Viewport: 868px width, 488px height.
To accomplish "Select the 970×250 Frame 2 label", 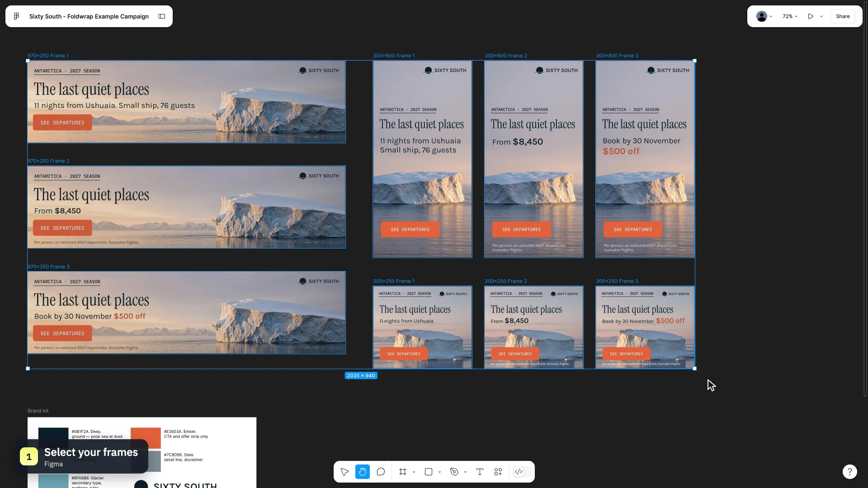I will coord(48,161).
